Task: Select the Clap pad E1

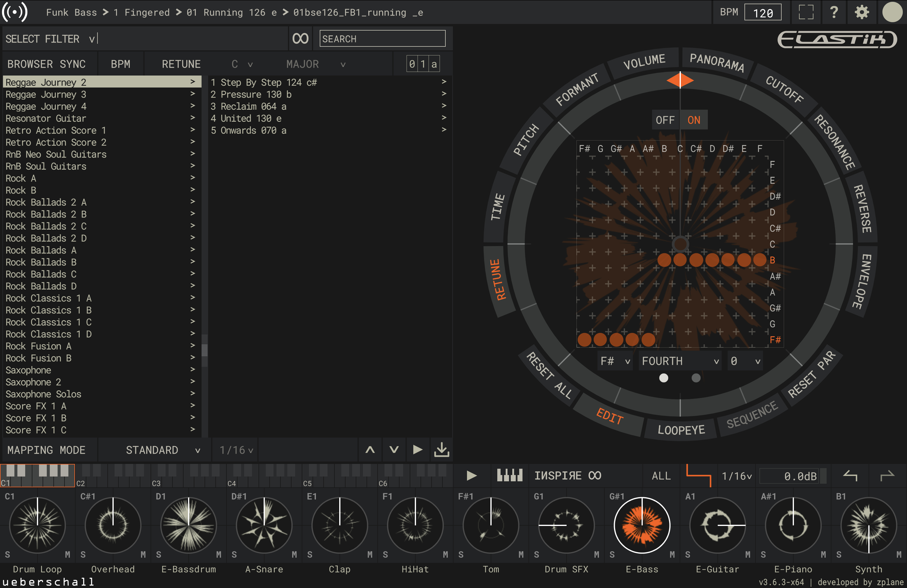Action: pyautogui.click(x=340, y=525)
